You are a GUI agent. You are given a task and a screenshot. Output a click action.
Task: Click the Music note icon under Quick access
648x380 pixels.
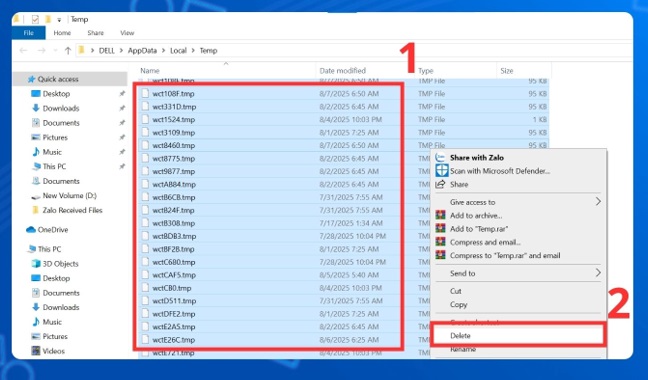point(36,152)
